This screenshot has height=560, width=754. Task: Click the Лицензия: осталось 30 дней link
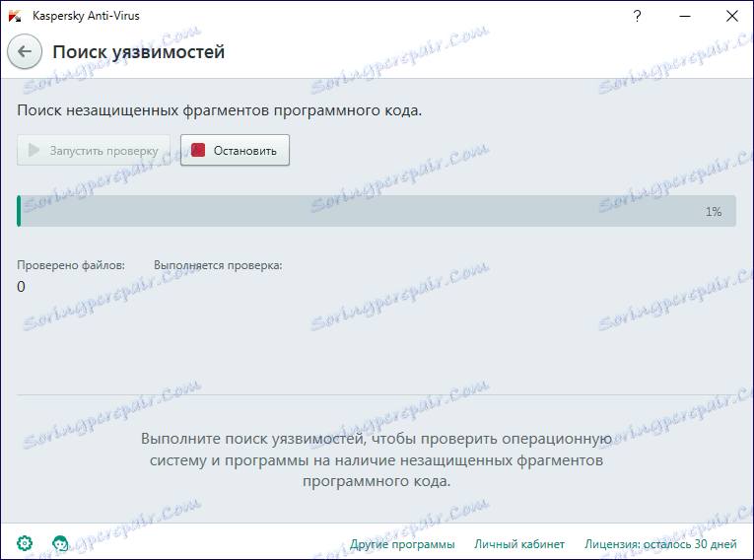[x=660, y=544]
